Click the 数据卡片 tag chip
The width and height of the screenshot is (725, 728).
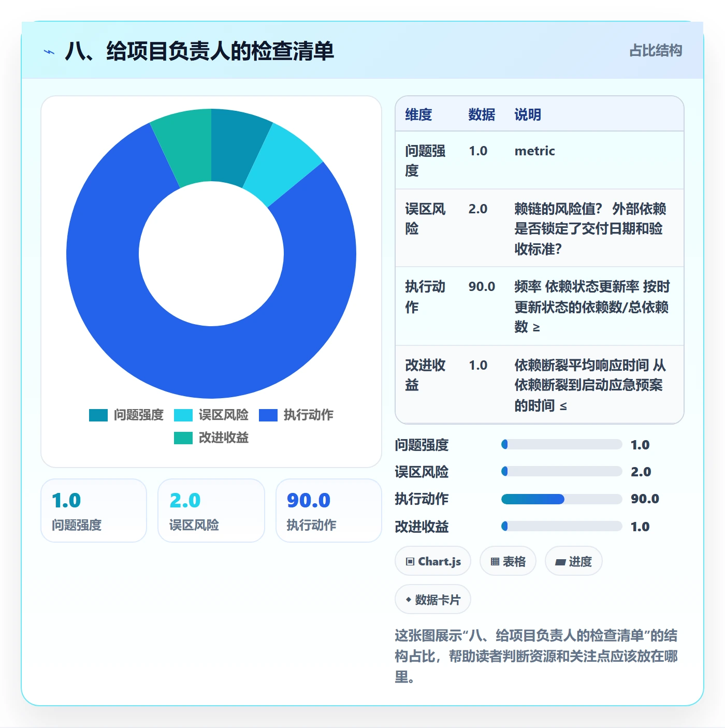[x=433, y=600]
